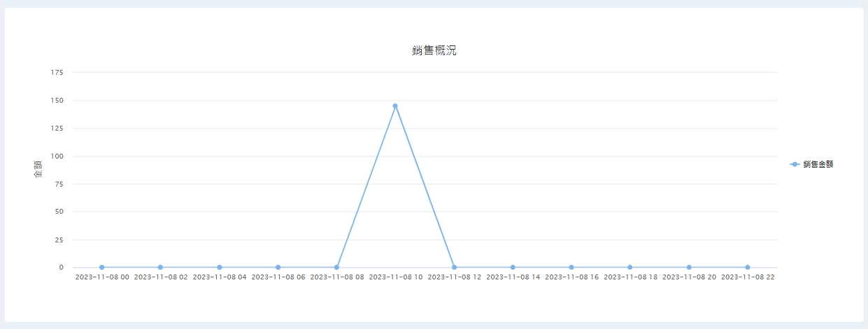The height and width of the screenshot is (329, 868).
Task: Select the data point at 2023-11-08 06
Action: click(278, 268)
